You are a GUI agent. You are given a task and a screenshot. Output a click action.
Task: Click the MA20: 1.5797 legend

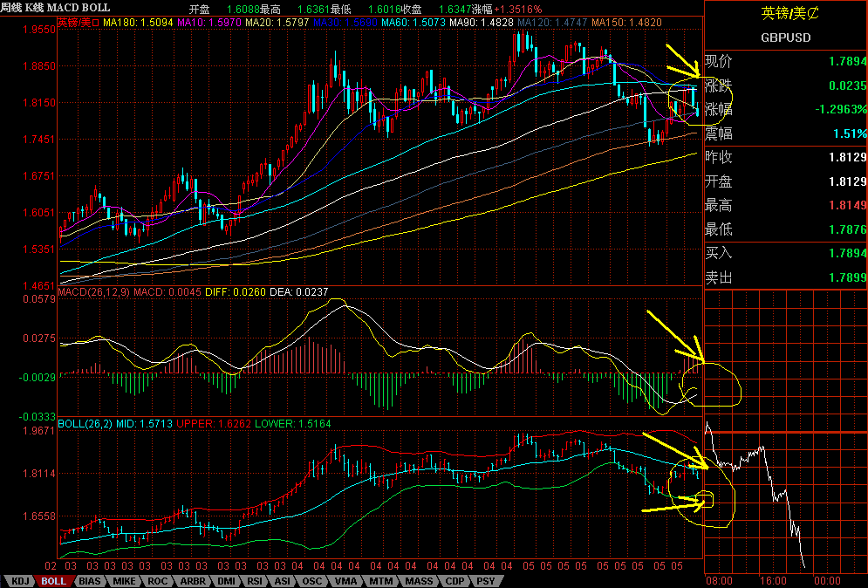[x=277, y=23]
